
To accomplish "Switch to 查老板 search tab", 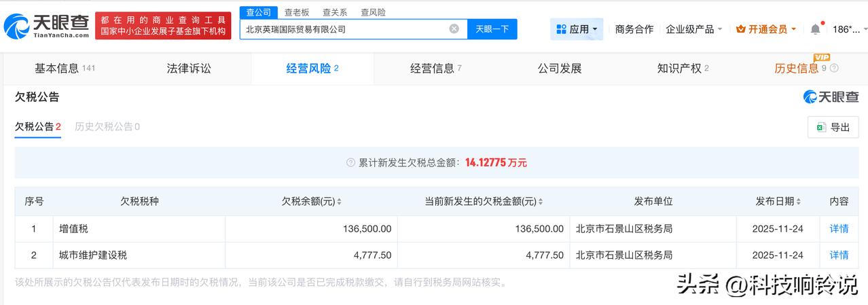I will 297,12.
